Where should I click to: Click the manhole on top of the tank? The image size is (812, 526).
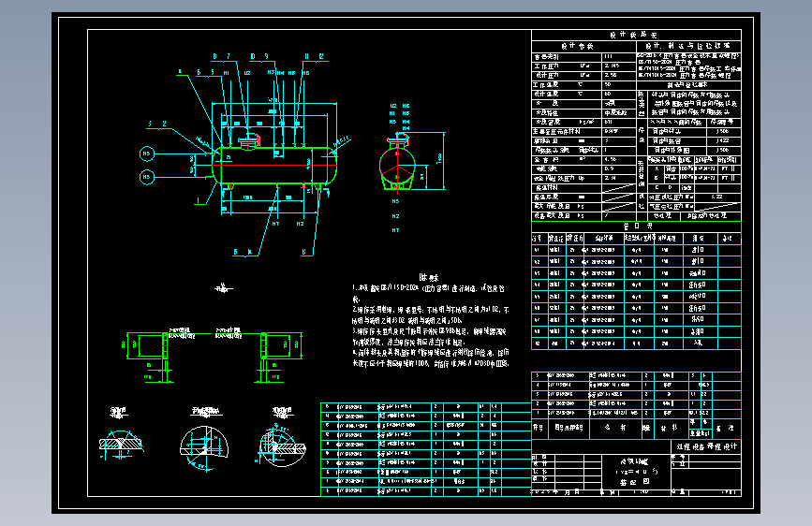(x=249, y=139)
